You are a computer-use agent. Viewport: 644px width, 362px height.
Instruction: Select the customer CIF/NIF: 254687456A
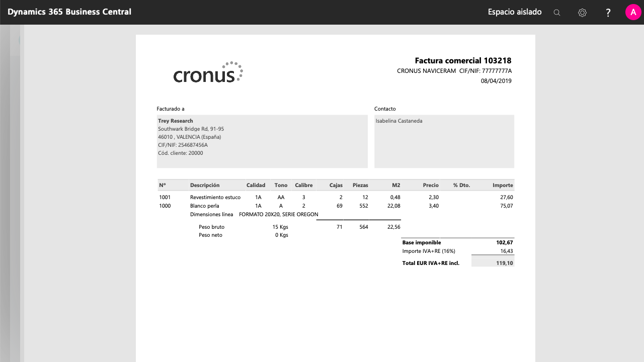click(x=183, y=145)
